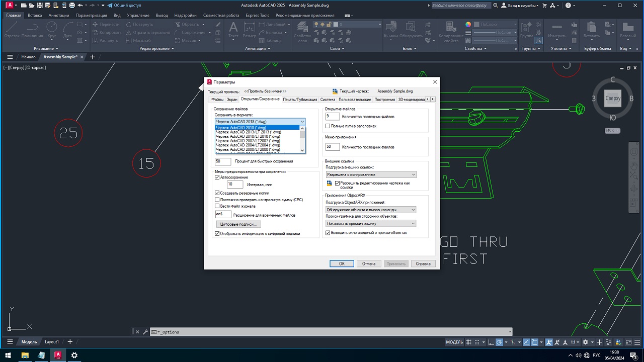Toggle polar tracking icon in status bar
This screenshot has width=644, height=362.
coord(500,342)
